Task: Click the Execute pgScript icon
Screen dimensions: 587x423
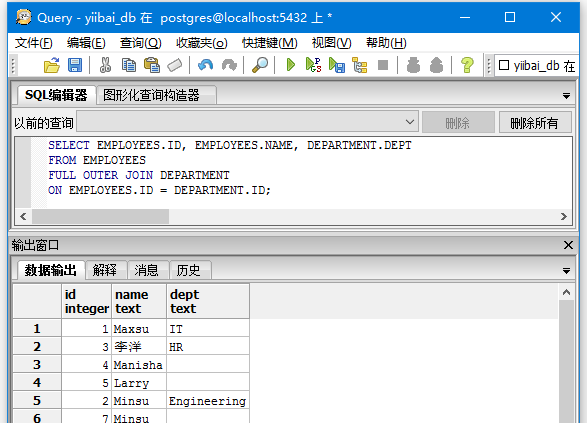Action: (x=313, y=65)
